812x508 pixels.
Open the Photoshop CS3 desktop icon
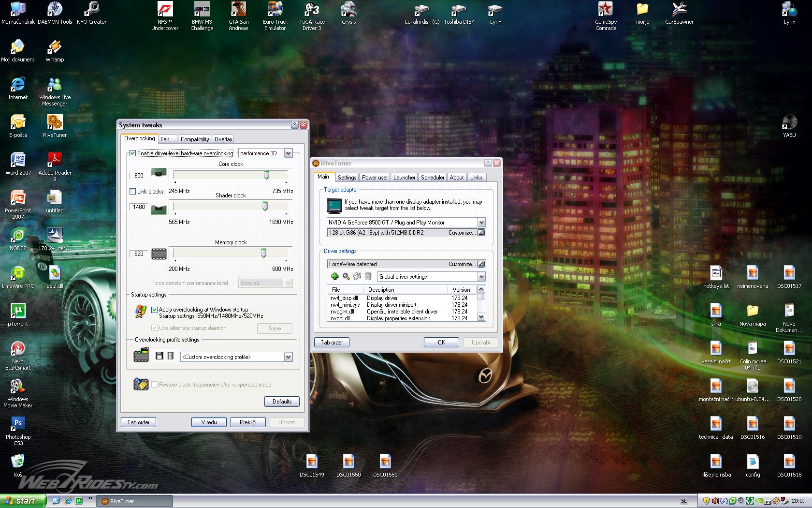click(x=18, y=431)
